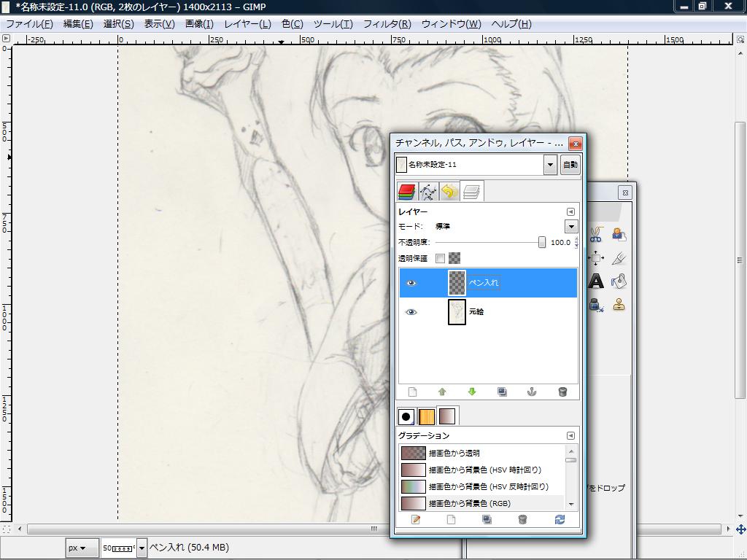
Task: Toggle visibility of the 元絵 layer
Action: coord(411,312)
